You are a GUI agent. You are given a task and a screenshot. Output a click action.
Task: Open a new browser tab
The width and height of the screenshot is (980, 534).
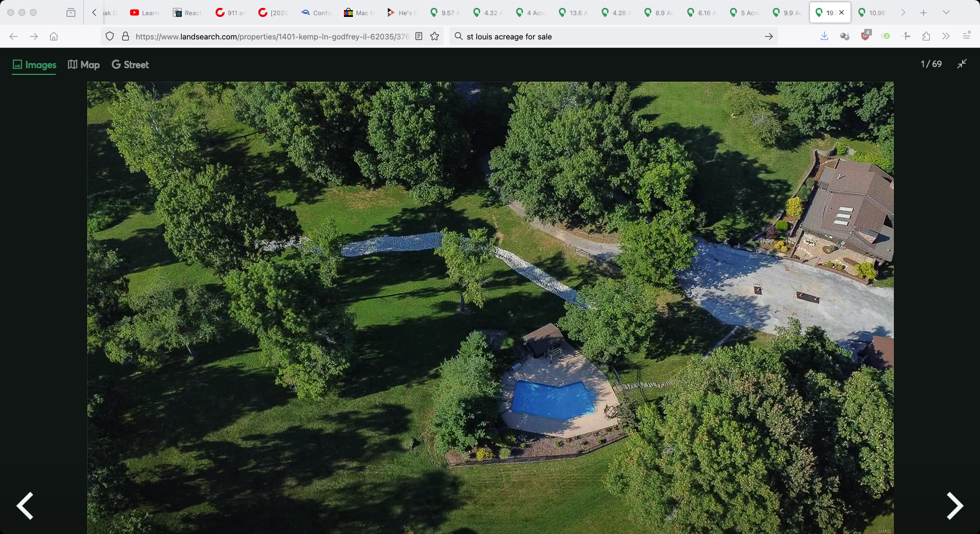923,12
